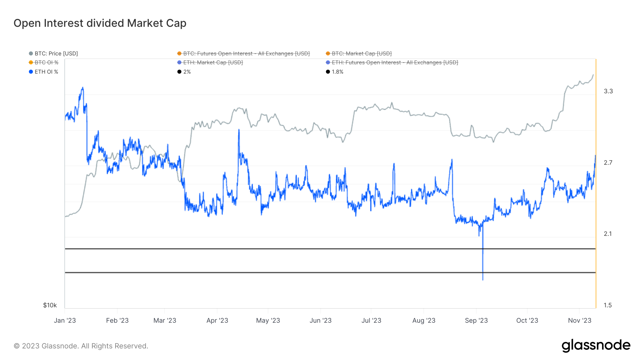The height and width of the screenshot is (362, 644).
Task: Click the Nov '23 axis label
Action: coord(580,321)
